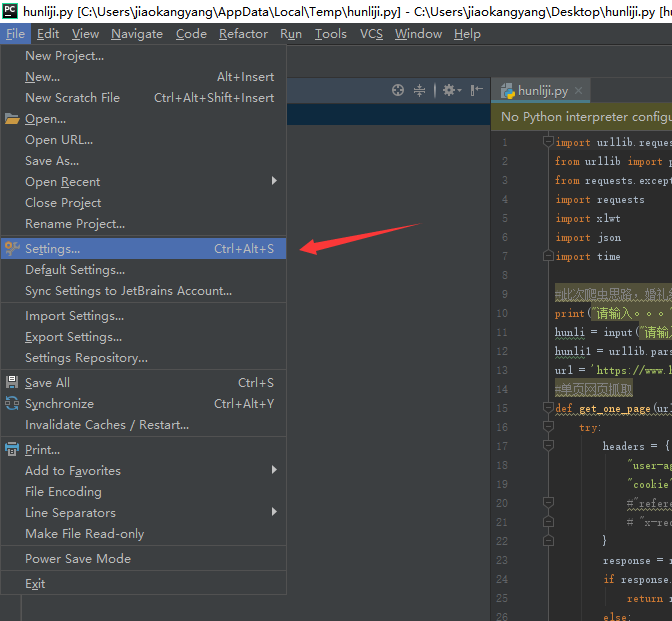Expand Add to Favorites submenu arrow
Screen dimensions: 672x621
click(x=274, y=470)
